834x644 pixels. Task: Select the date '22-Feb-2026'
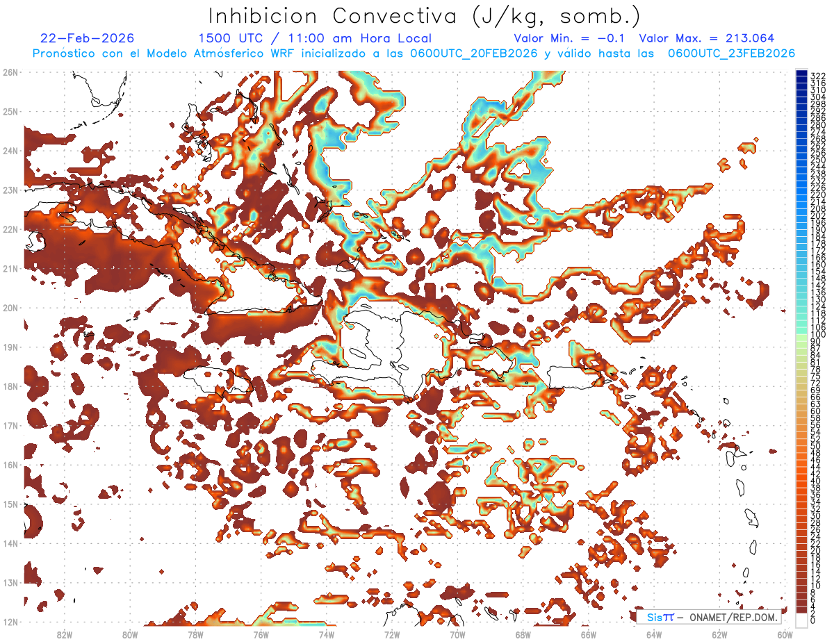88,39
